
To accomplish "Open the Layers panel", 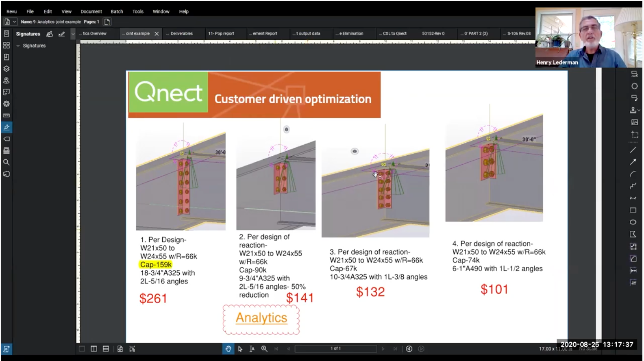I will point(7,69).
